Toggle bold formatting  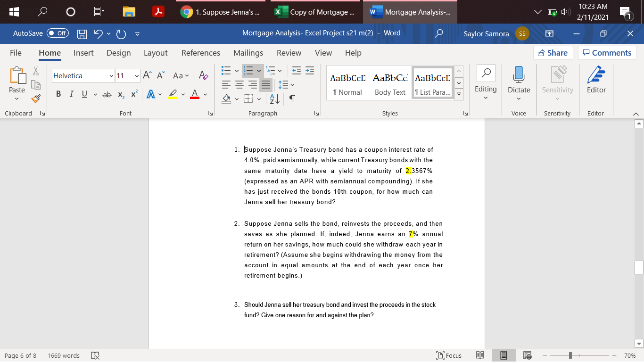(x=58, y=94)
